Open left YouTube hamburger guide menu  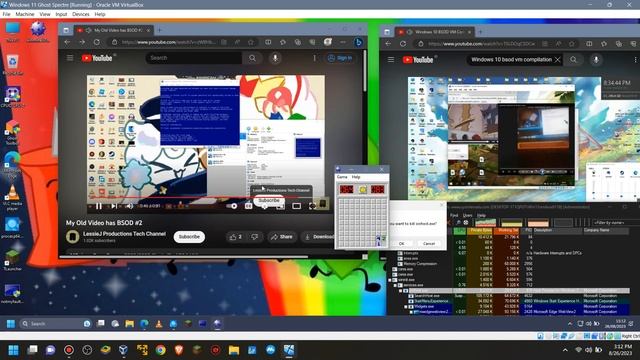click(70, 58)
